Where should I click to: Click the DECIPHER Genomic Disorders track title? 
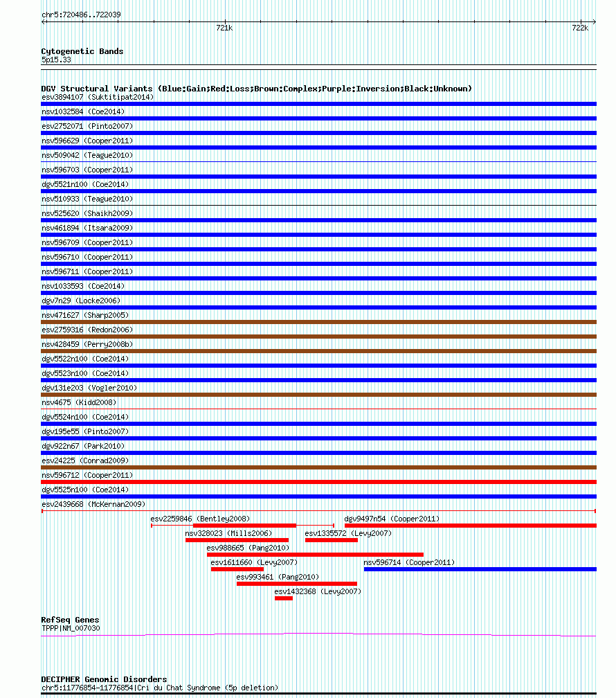pos(104,679)
